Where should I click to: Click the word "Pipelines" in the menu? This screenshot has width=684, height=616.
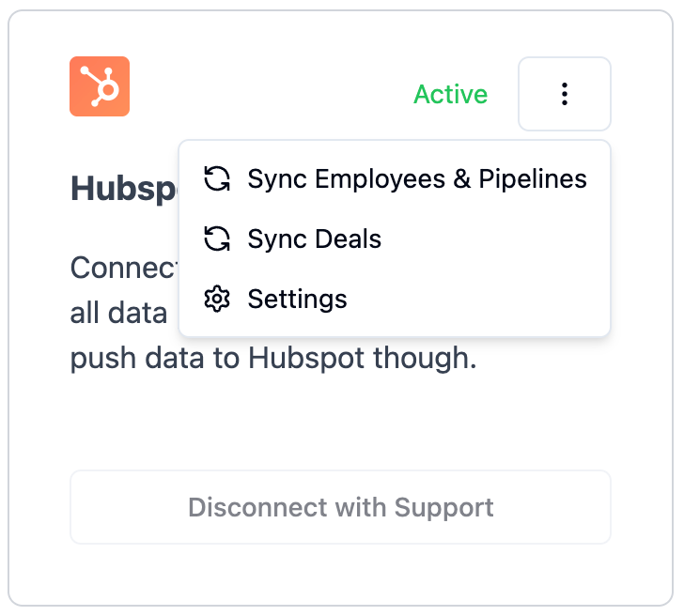pos(533,178)
